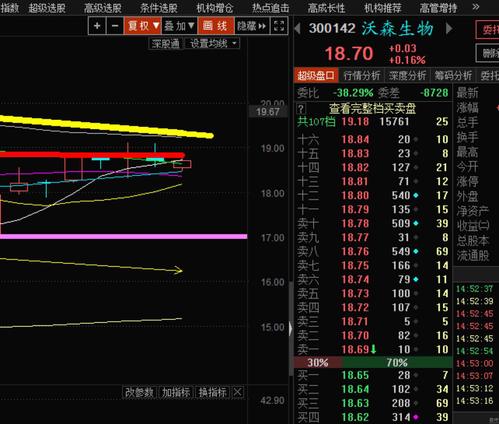This screenshot has width=499, height=424.
Task: Click 70% sell ratio bar
Action: coord(397,362)
